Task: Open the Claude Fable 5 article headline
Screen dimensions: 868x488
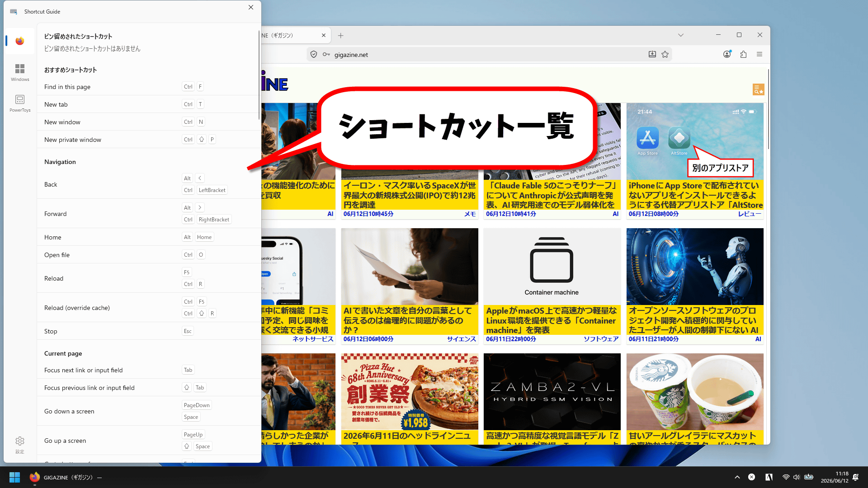Action: pos(552,195)
